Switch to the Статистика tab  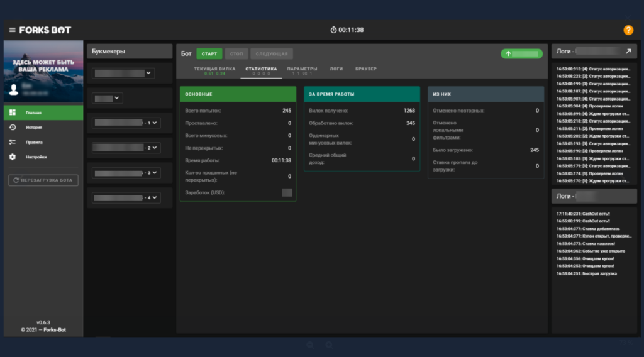click(261, 70)
